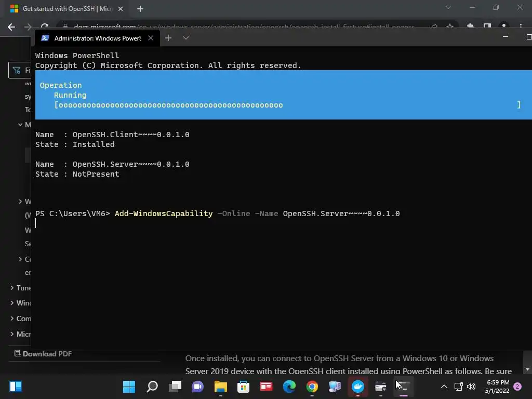
Task: Switch to Microsoft Edge on taskbar
Action: pyautogui.click(x=289, y=387)
